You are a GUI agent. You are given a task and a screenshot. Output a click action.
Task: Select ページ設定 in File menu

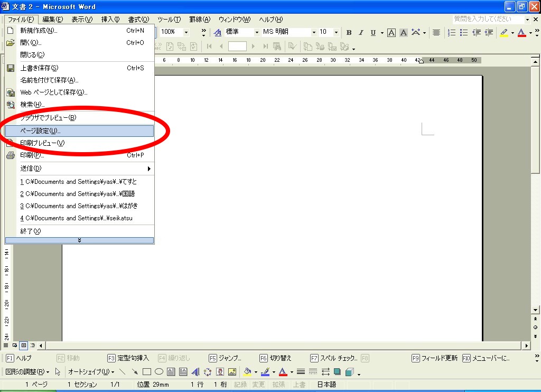(79, 131)
